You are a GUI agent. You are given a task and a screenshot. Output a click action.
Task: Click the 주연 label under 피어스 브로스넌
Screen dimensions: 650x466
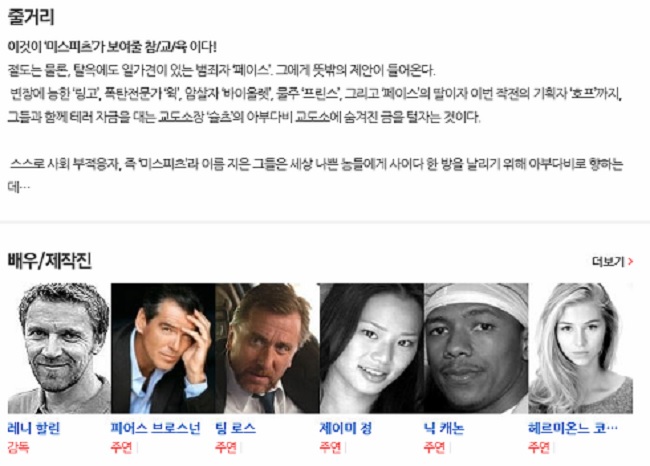click(121, 447)
